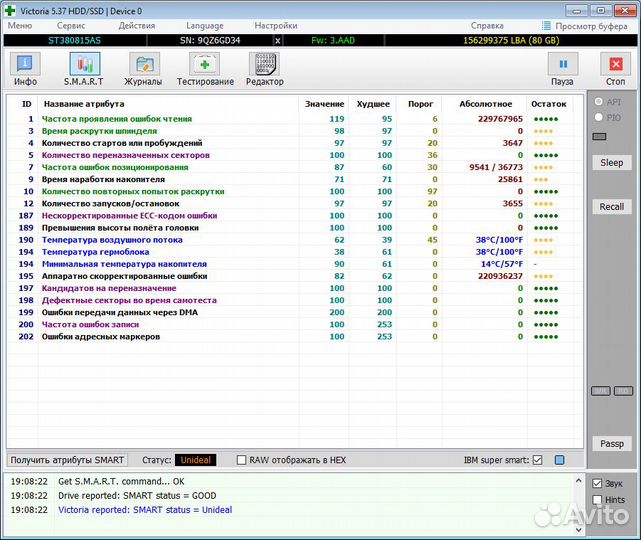The image size is (641, 540).
Task: Click the Пауза pause icon
Action: [563, 64]
